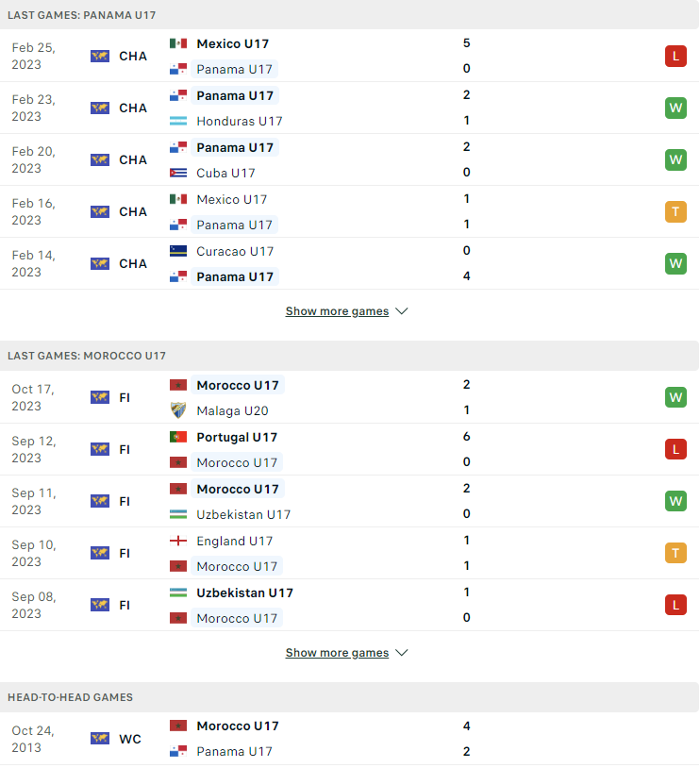The height and width of the screenshot is (768, 700).
Task: Click the England U17 flag icon
Action: [177, 541]
